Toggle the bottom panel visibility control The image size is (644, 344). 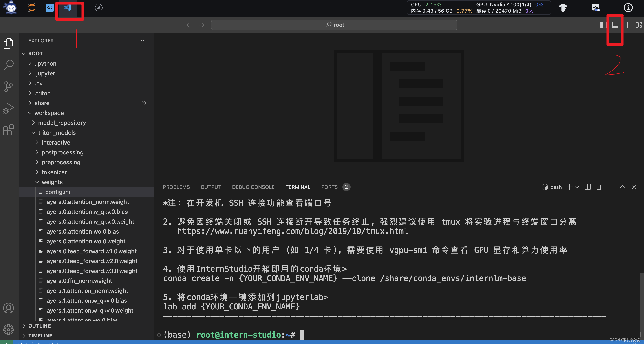click(x=615, y=25)
